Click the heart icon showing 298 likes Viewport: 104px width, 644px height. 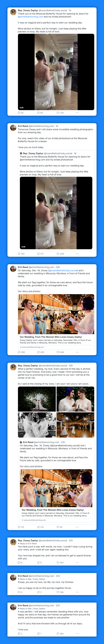pyautogui.click(x=58, y=592)
